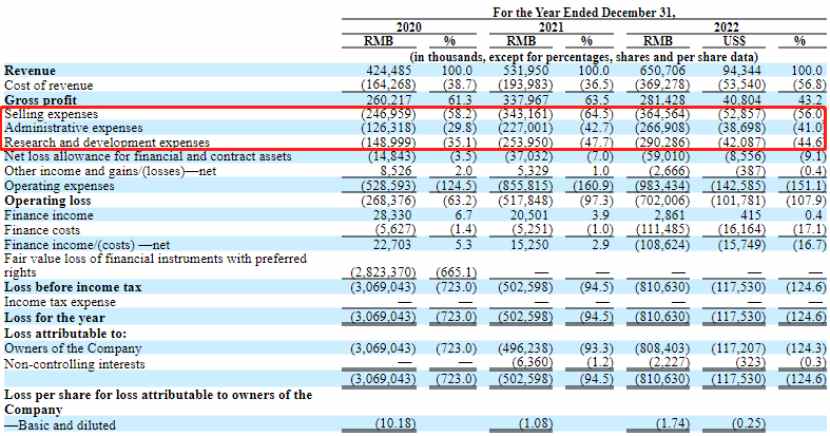The height and width of the screenshot is (436, 830).
Task: Click the Finance costs row label
Action: (x=42, y=230)
